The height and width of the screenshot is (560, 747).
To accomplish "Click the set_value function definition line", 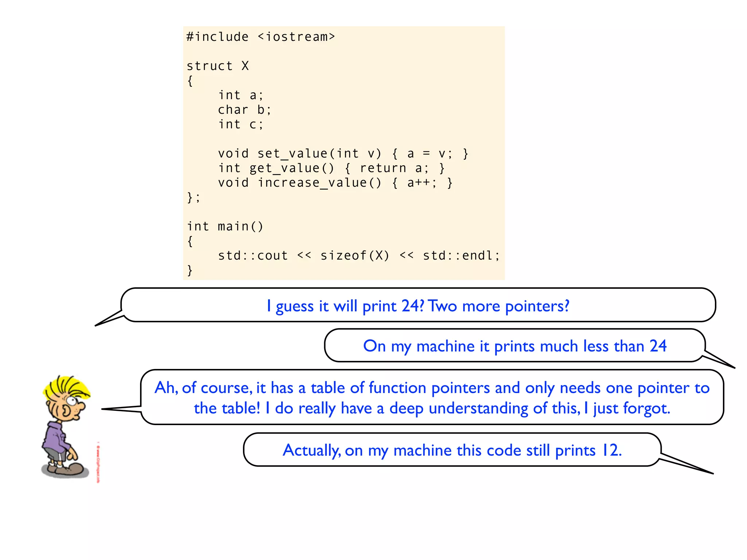I will pos(343,153).
